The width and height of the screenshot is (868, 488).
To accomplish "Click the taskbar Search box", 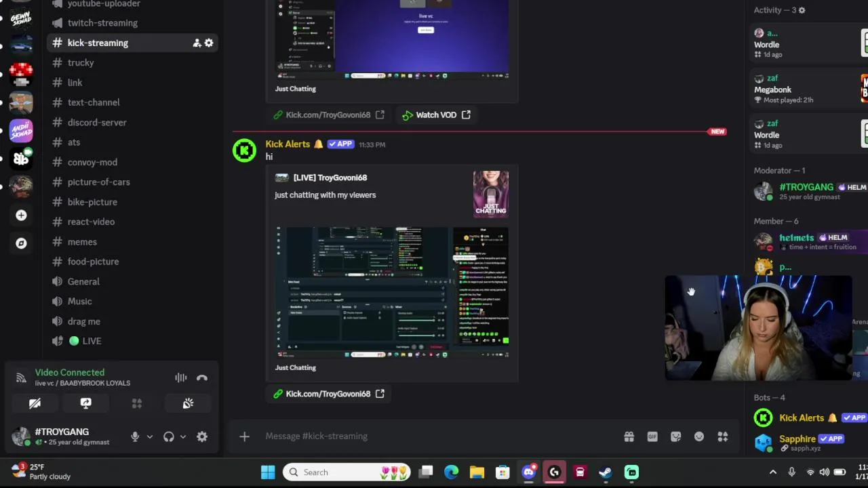I will click(x=347, y=472).
